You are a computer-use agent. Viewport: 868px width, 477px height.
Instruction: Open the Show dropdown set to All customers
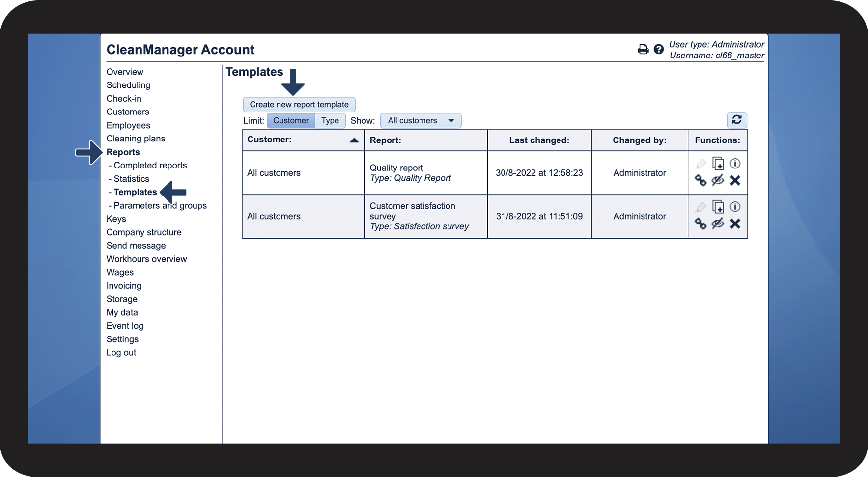click(x=420, y=120)
